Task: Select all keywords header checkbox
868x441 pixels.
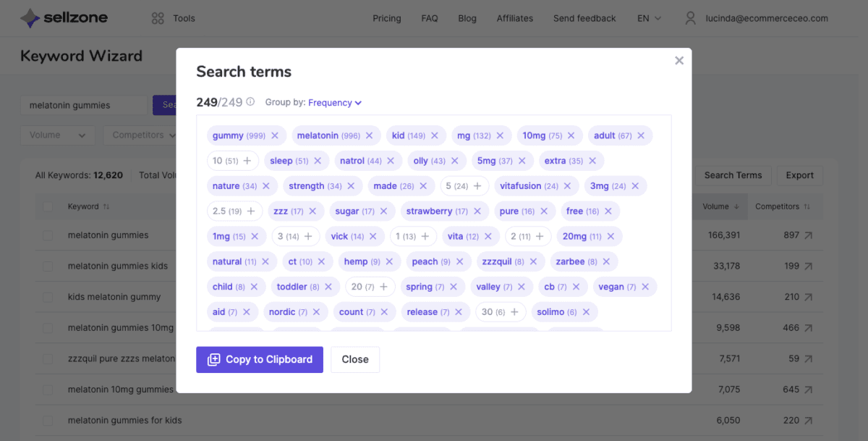Action: tap(48, 206)
